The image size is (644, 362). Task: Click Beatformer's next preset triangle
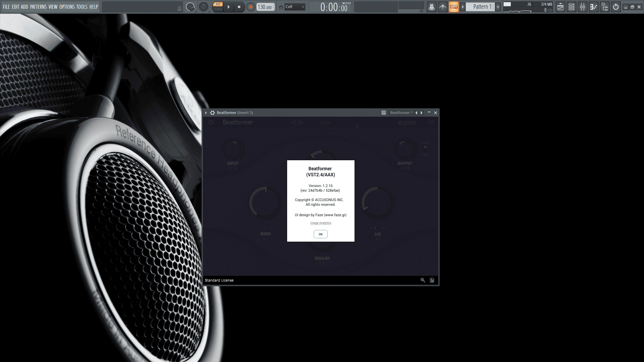click(301, 123)
